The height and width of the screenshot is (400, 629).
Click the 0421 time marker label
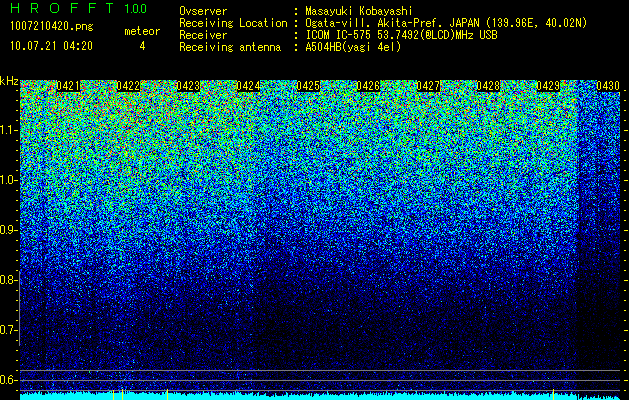coord(68,86)
